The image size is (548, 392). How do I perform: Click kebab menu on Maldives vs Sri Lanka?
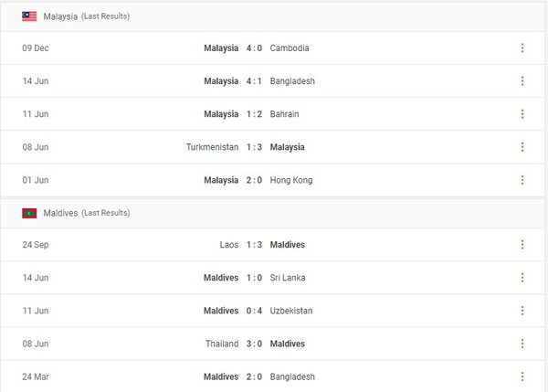(x=522, y=278)
